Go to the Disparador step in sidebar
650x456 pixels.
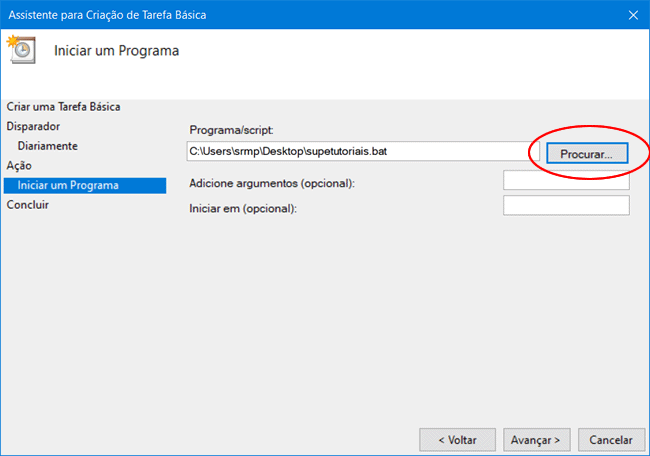[x=33, y=126]
